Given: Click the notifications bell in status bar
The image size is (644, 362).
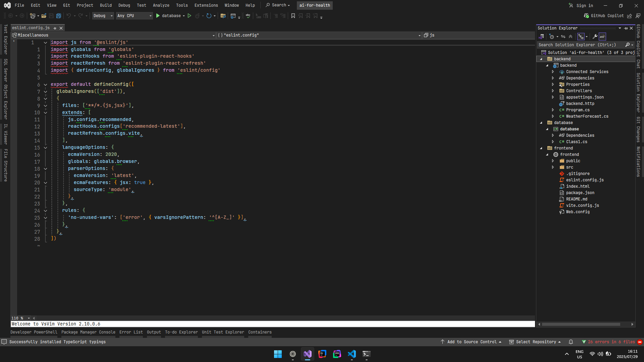Looking at the screenshot, I should click(x=571, y=342).
